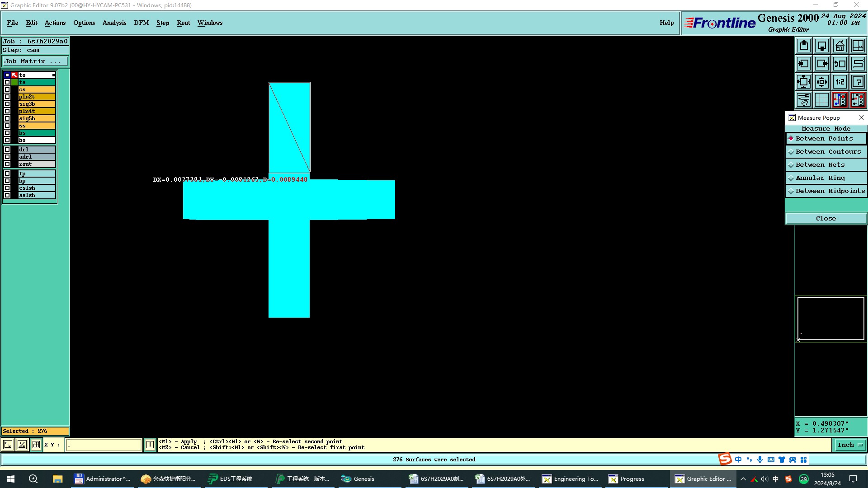Open the DFM menu
The height and width of the screenshot is (488, 868).
point(141,23)
